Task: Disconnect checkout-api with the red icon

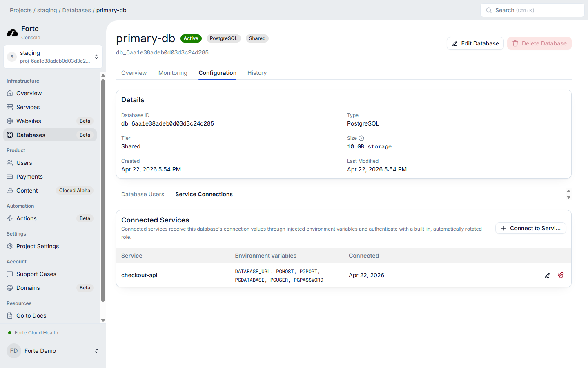Action: [561, 275]
